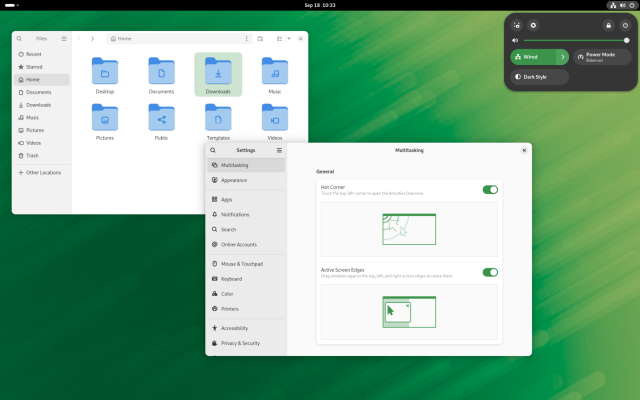Open Mouse & Touchpad settings

click(240, 264)
